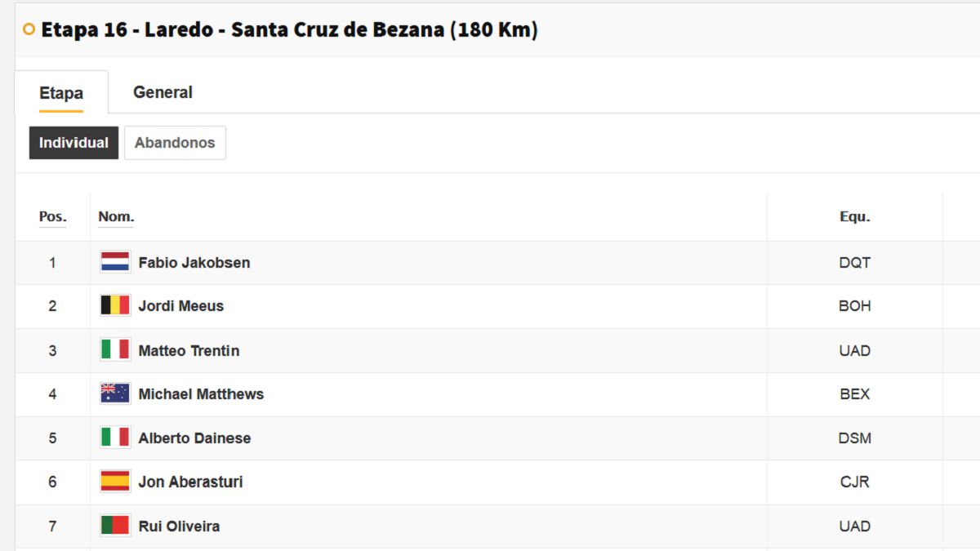
Task: Click team code DQT in first row
Action: click(x=855, y=263)
